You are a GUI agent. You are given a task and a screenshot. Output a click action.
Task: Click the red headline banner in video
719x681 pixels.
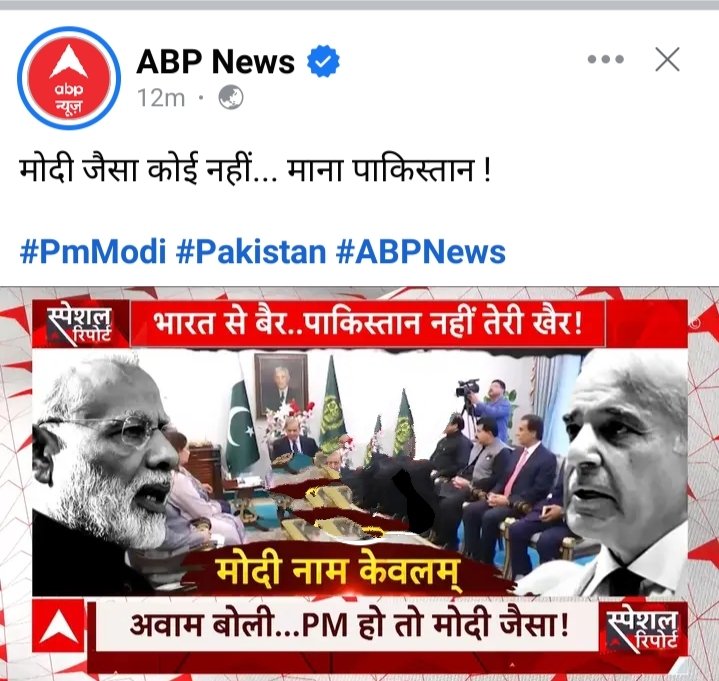[x=368, y=323]
